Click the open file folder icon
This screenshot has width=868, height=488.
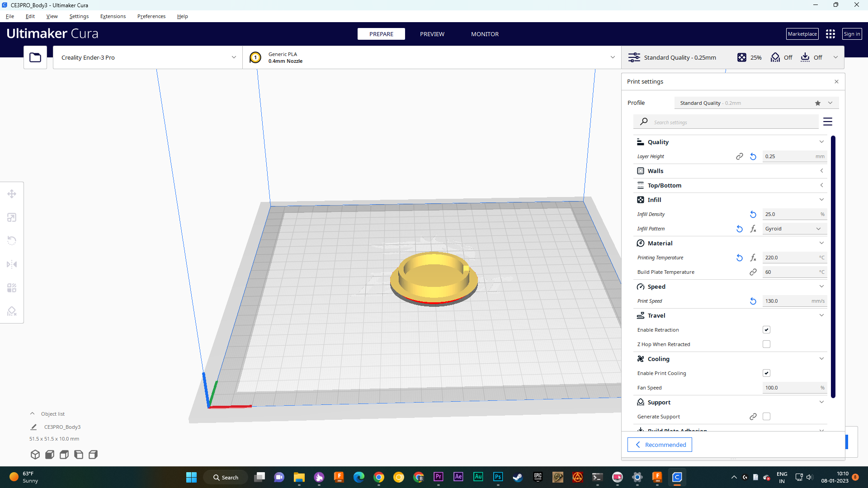[35, 57]
